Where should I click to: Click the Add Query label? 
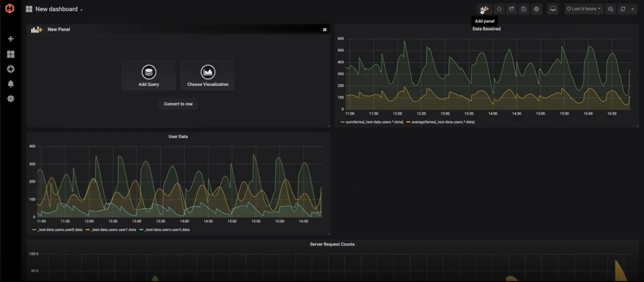149,84
